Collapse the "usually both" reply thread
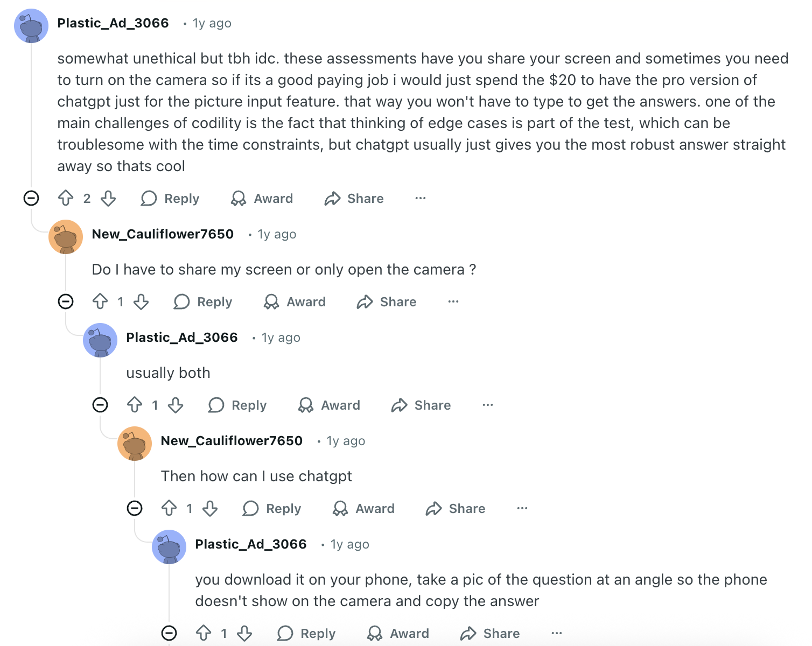Viewport: 812px width, 646px height. (100, 405)
